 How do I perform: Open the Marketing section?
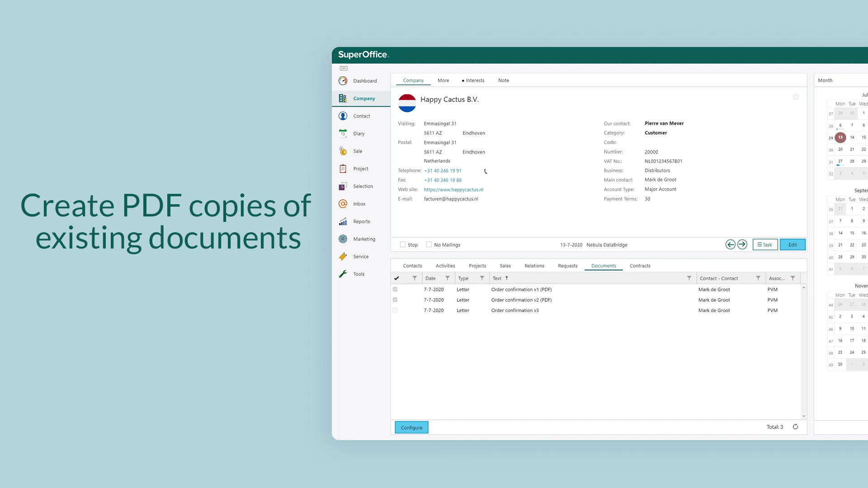tap(364, 239)
